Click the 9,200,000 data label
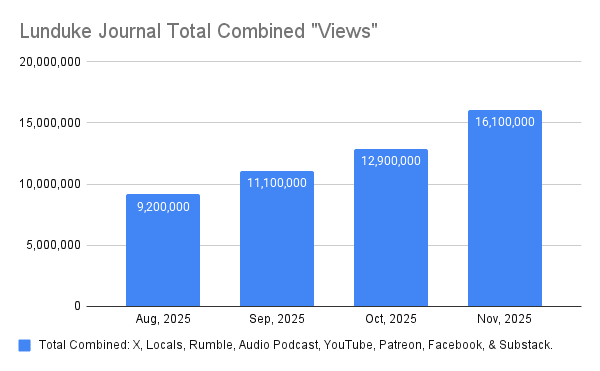 (163, 207)
